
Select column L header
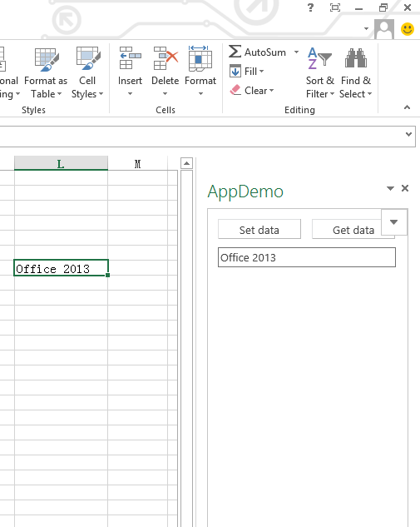61,164
